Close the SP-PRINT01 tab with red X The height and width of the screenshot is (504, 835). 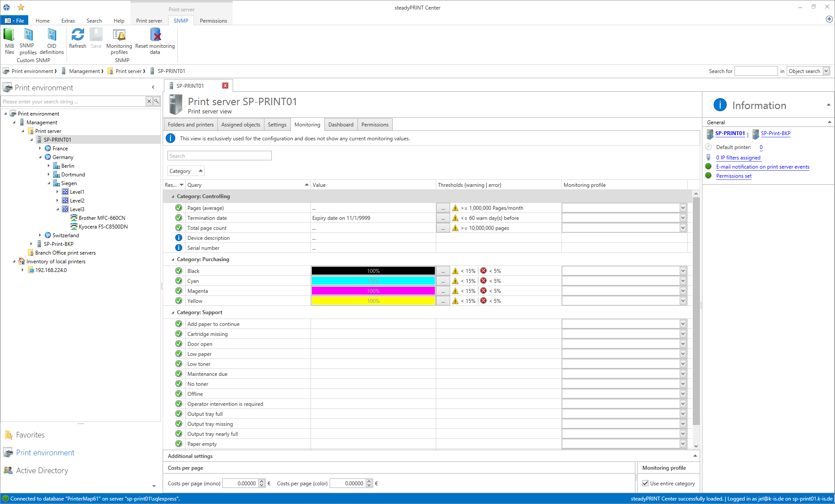click(225, 86)
